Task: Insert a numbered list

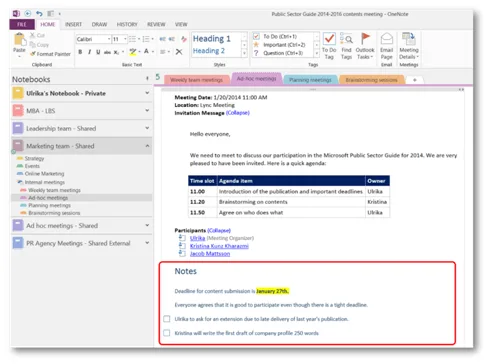Action: tap(146, 39)
